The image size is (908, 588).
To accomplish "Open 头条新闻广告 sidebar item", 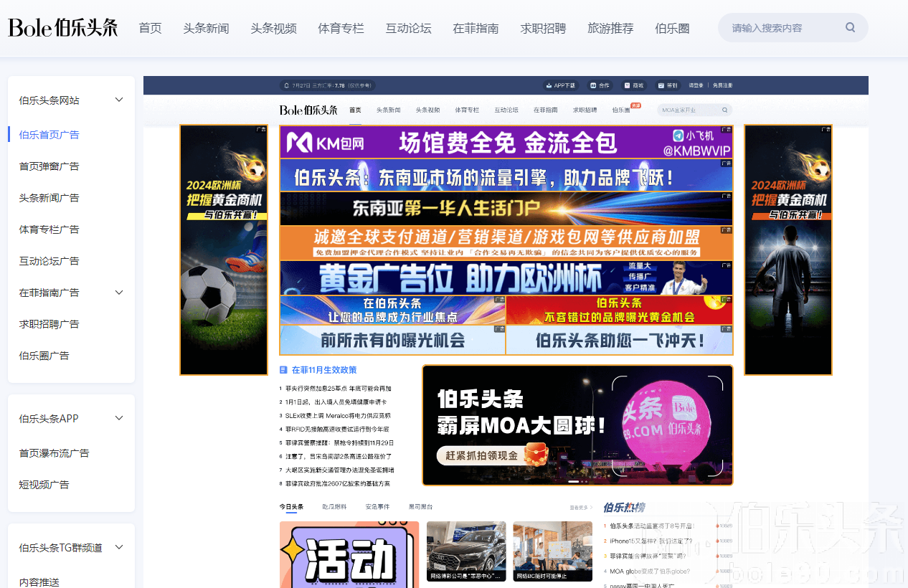I will pyautogui.click(x=49, y=198).
